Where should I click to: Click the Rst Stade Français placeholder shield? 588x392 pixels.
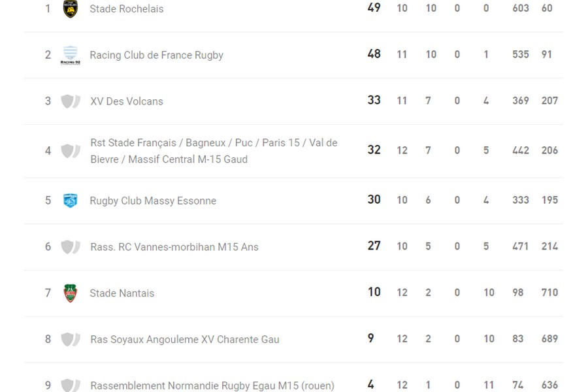tap(70, 151)
